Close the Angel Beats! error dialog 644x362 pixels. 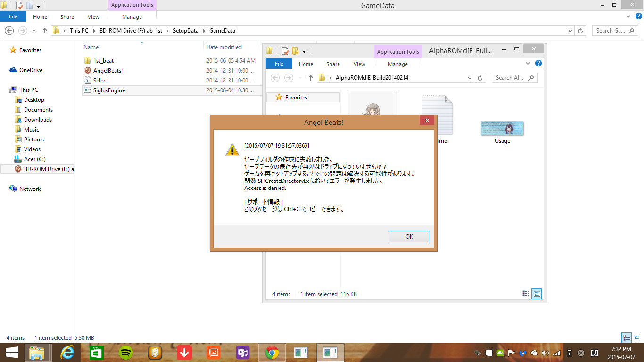(427, 121)
